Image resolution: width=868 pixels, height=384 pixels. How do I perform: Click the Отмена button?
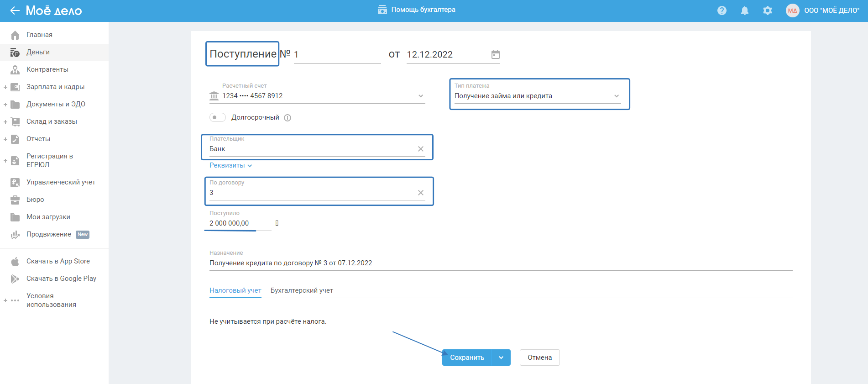point(540,358)
